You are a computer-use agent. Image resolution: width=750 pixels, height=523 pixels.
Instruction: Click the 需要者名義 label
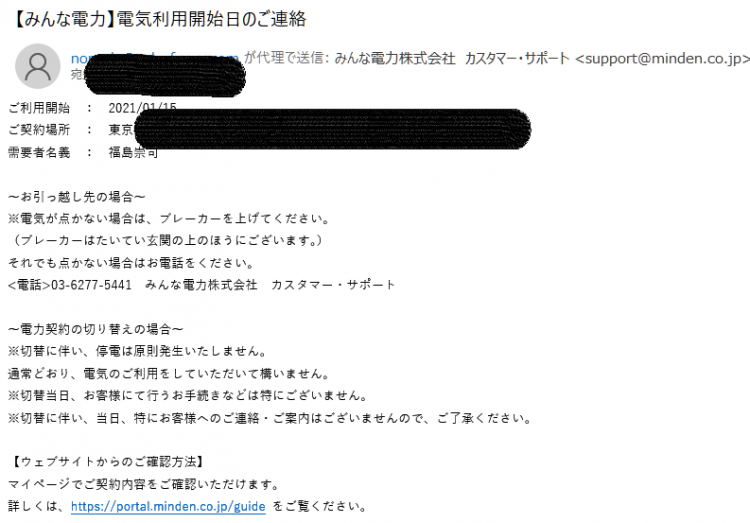[39, 153]
